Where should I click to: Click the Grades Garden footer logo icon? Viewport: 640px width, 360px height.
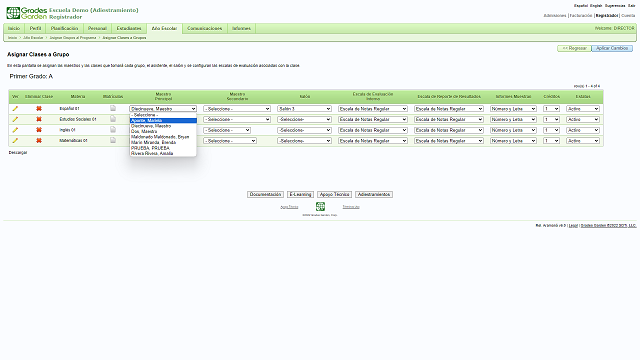[x=320, y=207]
